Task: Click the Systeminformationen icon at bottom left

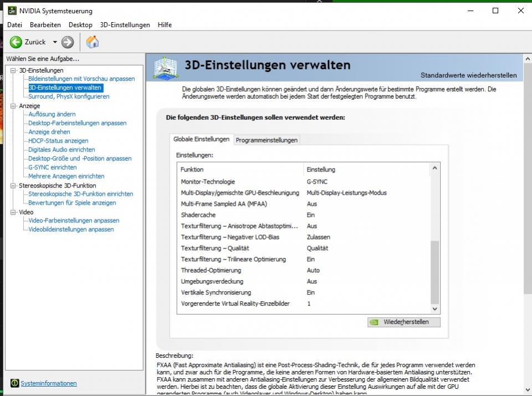Action: click(14, 383)
